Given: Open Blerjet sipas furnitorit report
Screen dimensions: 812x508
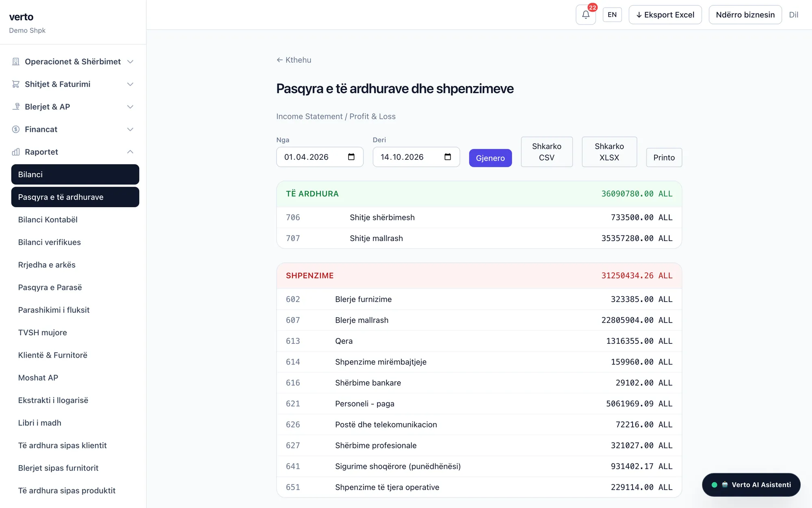Looking at the screenshot, I should tap(75, 468).
